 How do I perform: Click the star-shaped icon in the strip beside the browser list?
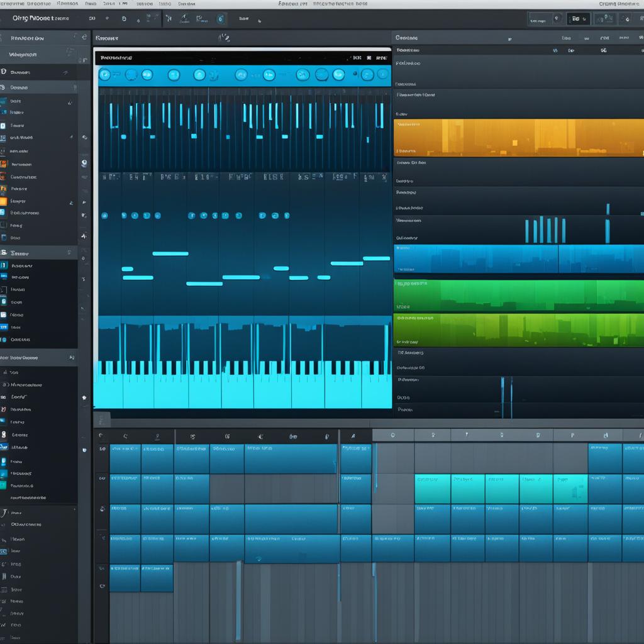(x=84, y=397)
